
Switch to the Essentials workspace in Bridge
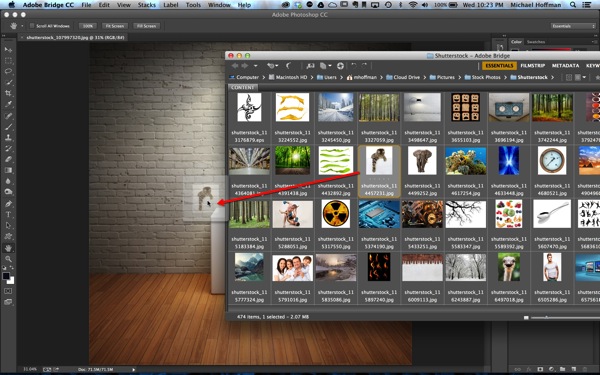click(499, 66)
